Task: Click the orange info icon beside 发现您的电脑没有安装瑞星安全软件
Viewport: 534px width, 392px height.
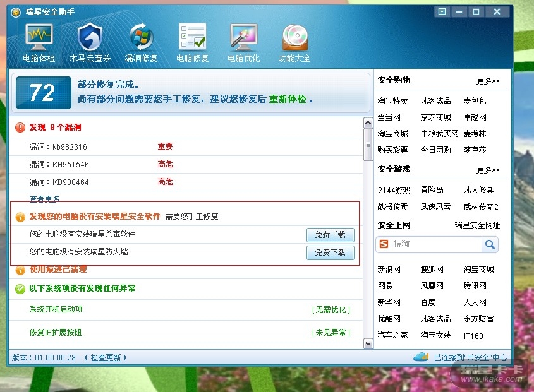Action: click(x=20, y=217)
